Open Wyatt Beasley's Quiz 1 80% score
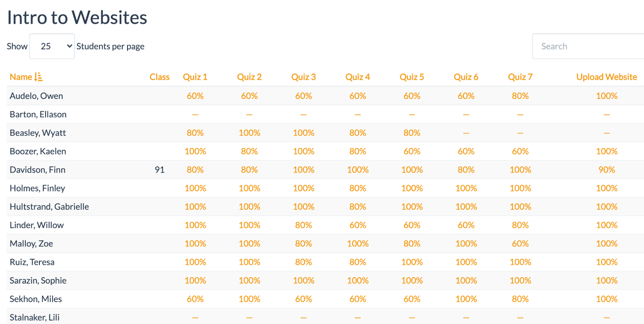Viewport: 644px width, 324px height. pyautogui.click(x=195, y=133)
